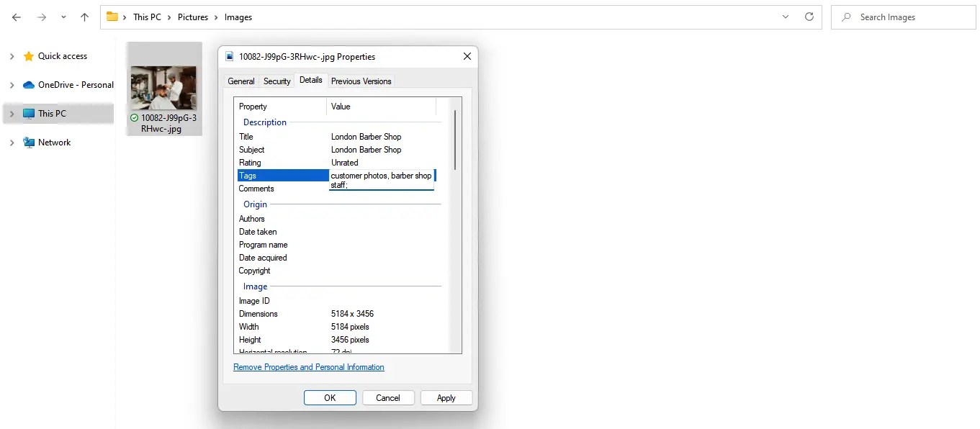Screen dimensions: 980x429
Task: Switch to the Security tab
Action: pyautogui.click(x=277, y=81)
